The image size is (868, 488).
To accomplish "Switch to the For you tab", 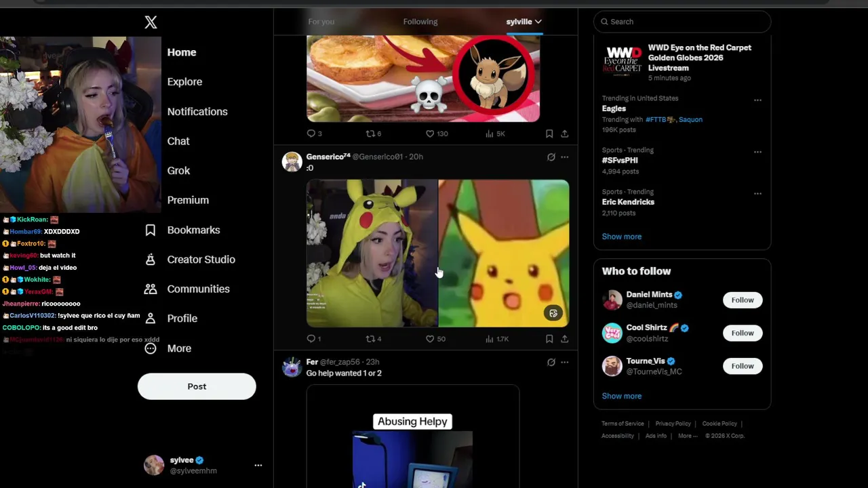I will click(x=321, y=22).
